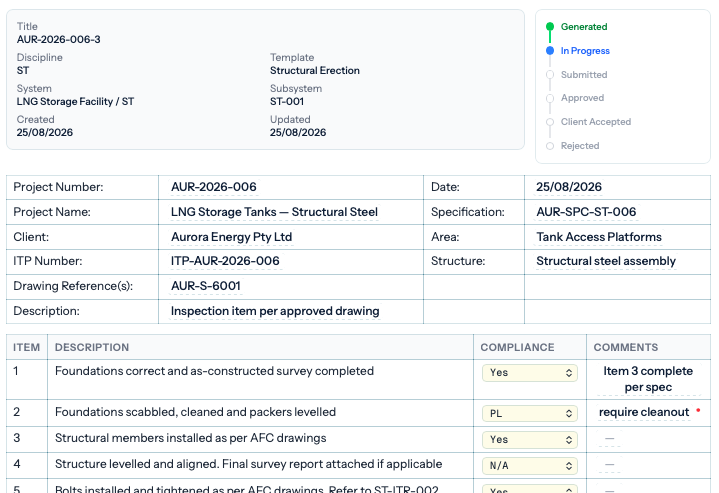Viewport: 719px width, 493px height.
Task: Edit the Specification field AUR-SPC-ST-006
Action: (x=586, y=212)
